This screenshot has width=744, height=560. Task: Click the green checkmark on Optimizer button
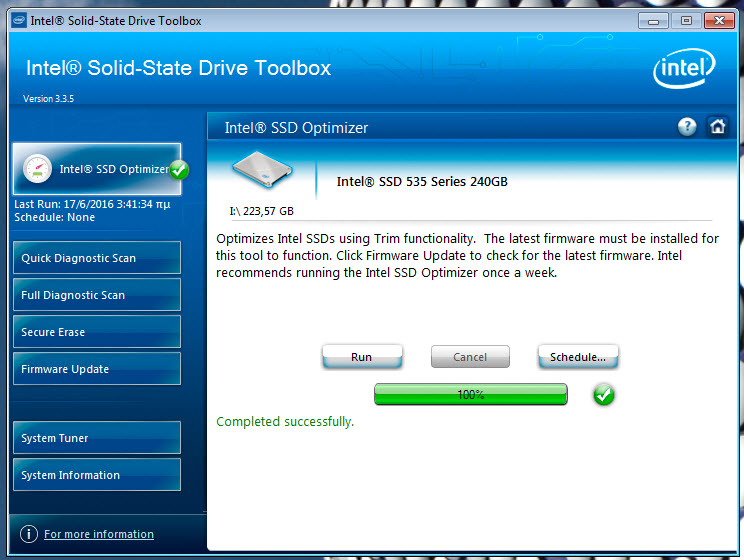pyautogui.click(x=179, y=170)
